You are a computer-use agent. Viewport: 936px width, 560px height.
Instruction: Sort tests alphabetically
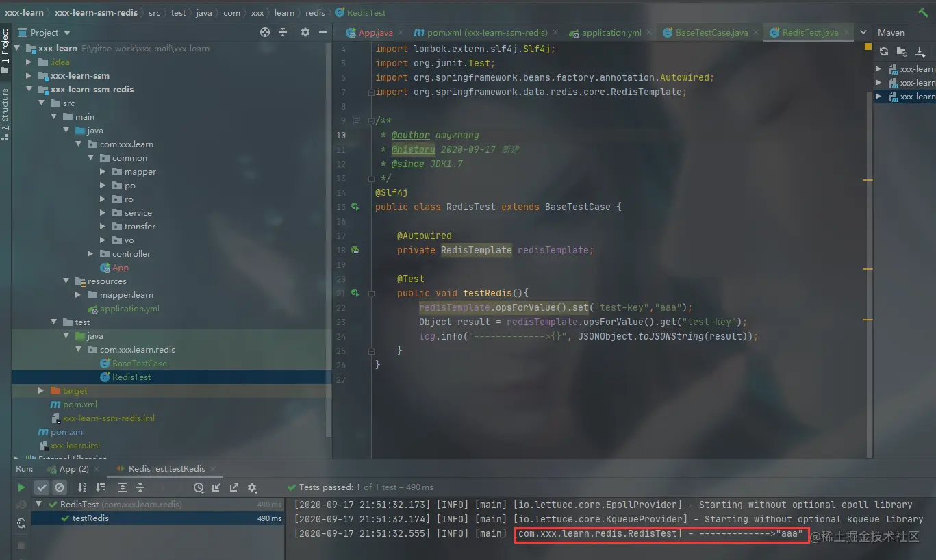coord(82,487)
